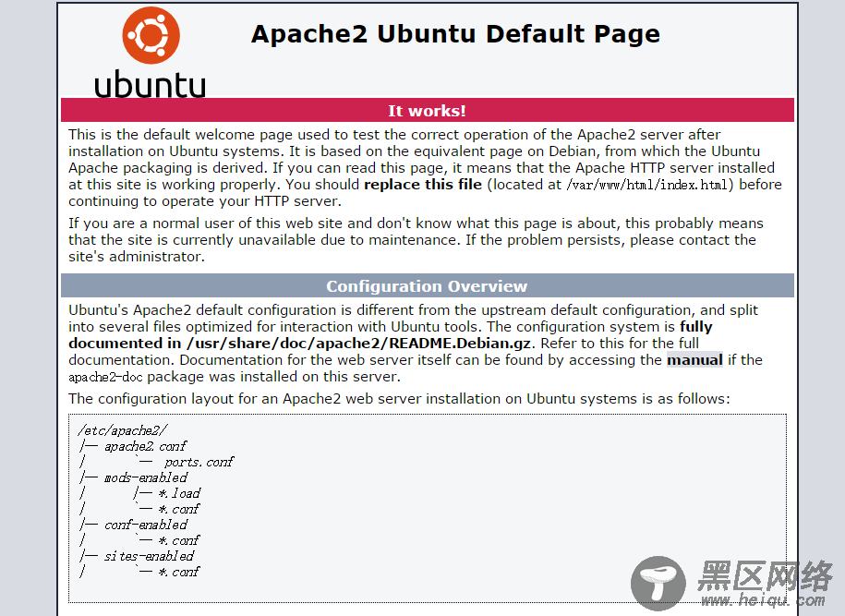
Task: Click the configuration layout sentence
Action: [399, 399]
